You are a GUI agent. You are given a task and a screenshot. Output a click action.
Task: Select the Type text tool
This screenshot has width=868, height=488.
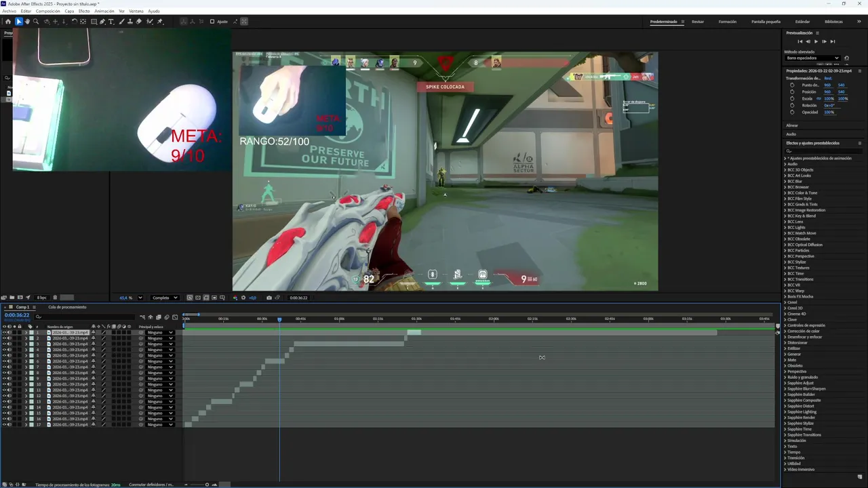pyautogui.click(x=111, y=22)
